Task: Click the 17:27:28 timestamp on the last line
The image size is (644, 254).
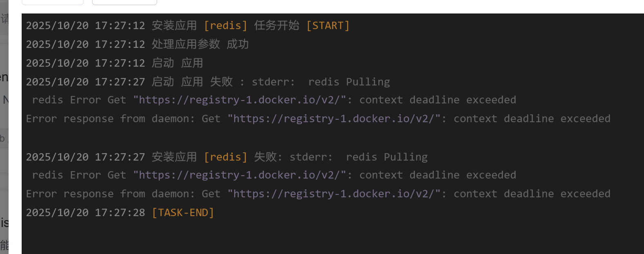Action: click(120, 213)
